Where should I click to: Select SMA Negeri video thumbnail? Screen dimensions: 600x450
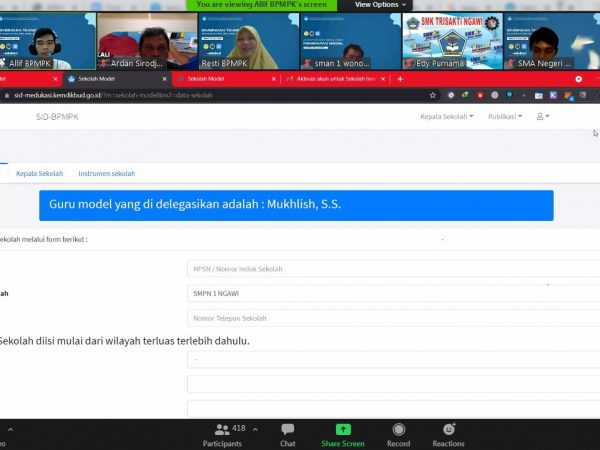552,41
